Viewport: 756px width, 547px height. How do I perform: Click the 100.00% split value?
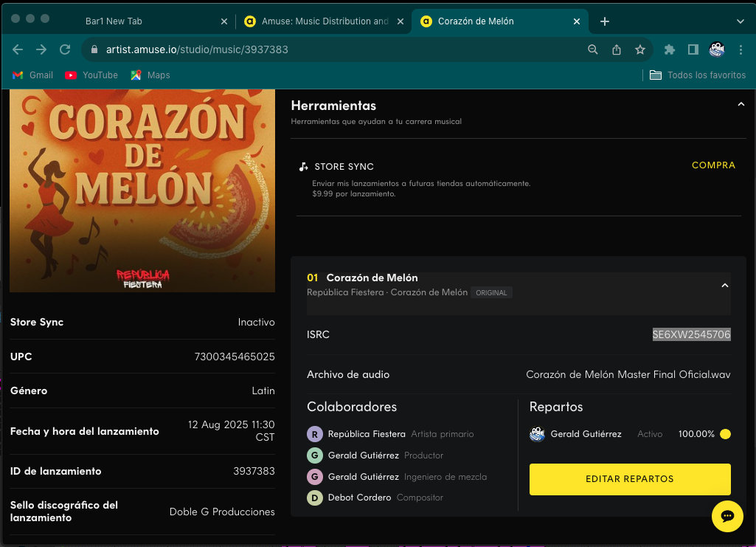click(696, 434)
